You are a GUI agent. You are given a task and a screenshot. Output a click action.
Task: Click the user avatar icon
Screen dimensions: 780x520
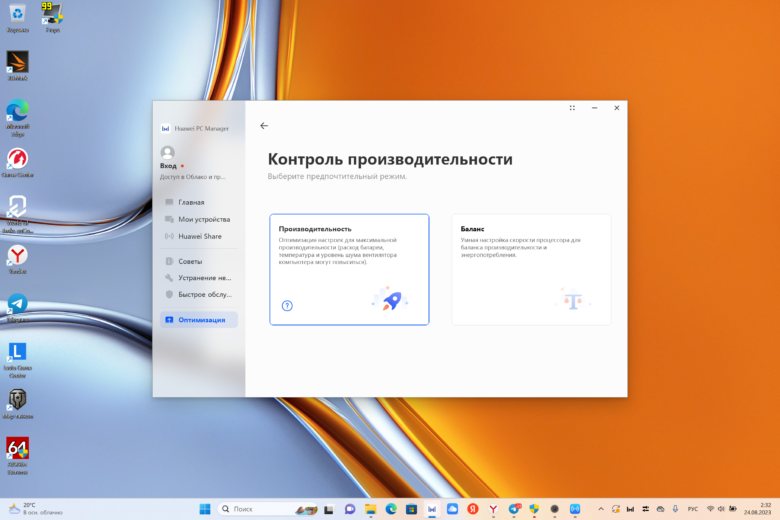point(167,152)
